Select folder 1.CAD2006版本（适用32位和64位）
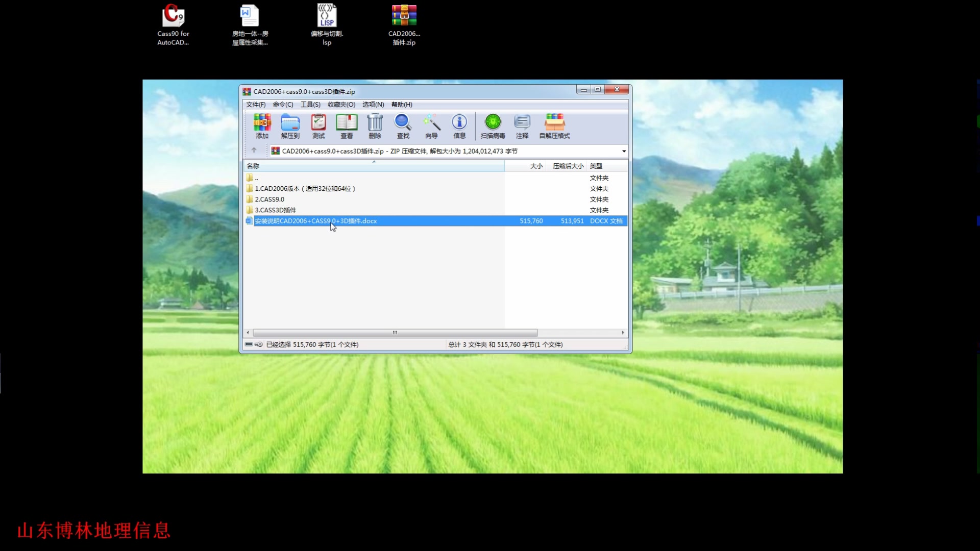Screen dimensions: 980x551 tap(435, 189)
